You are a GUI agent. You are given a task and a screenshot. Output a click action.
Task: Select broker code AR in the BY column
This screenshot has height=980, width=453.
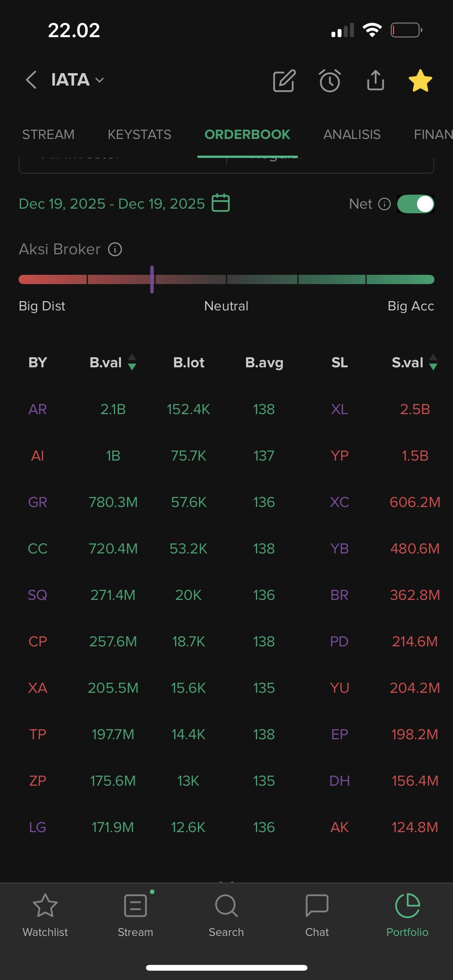38,409
